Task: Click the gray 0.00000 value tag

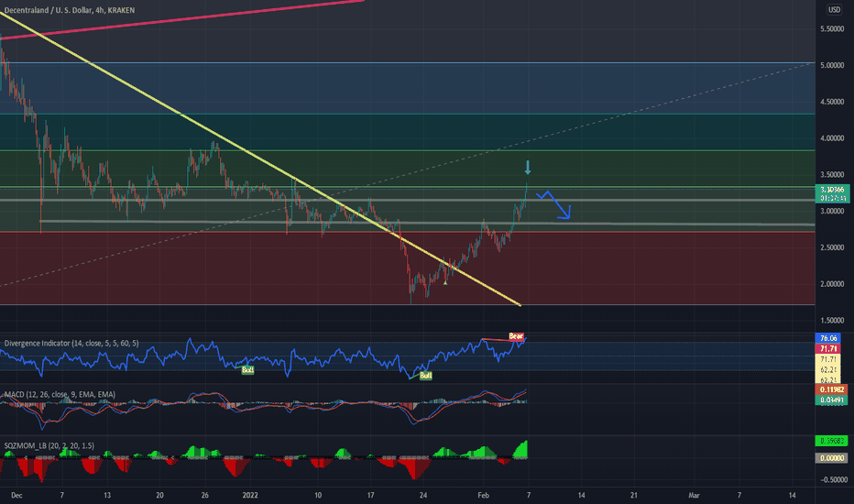Action: click(831, 458)
